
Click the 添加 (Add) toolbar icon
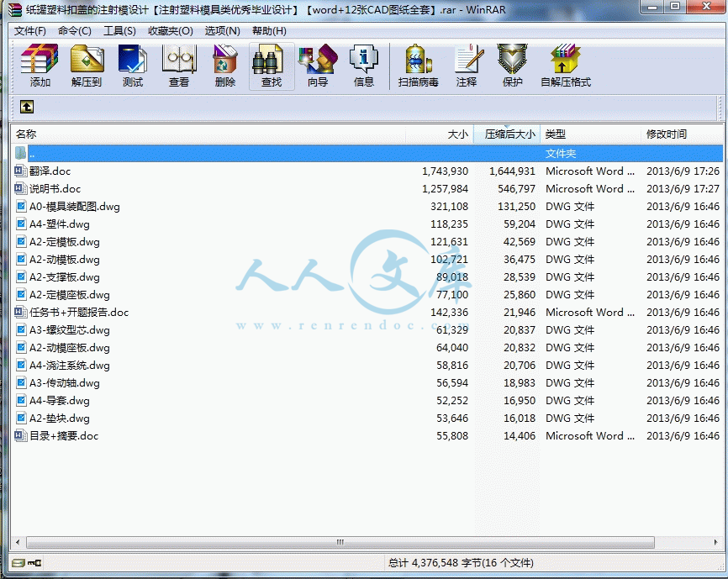40,66
